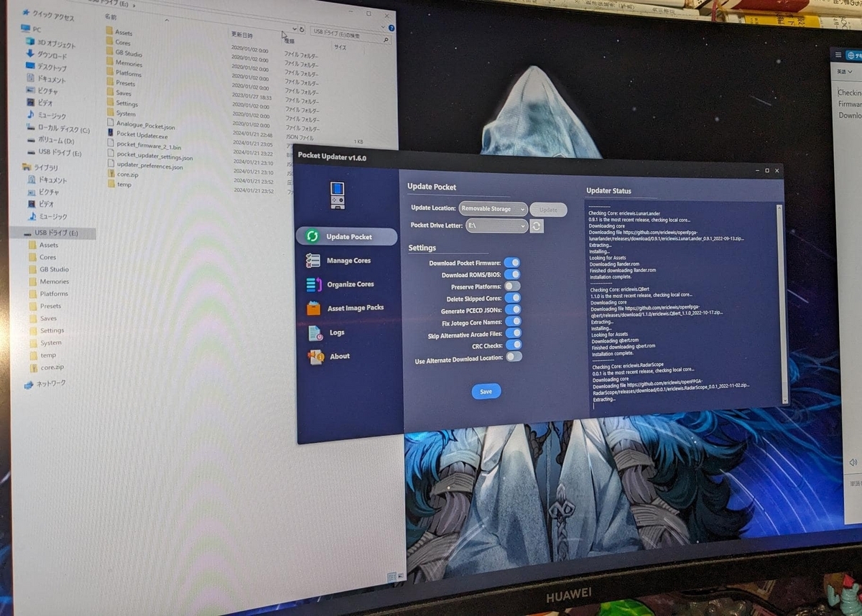Viewport: 862px width, 616px height.
Task: Toggle Download ROMS/BIOS switch
Action: (x=513, y=274)
